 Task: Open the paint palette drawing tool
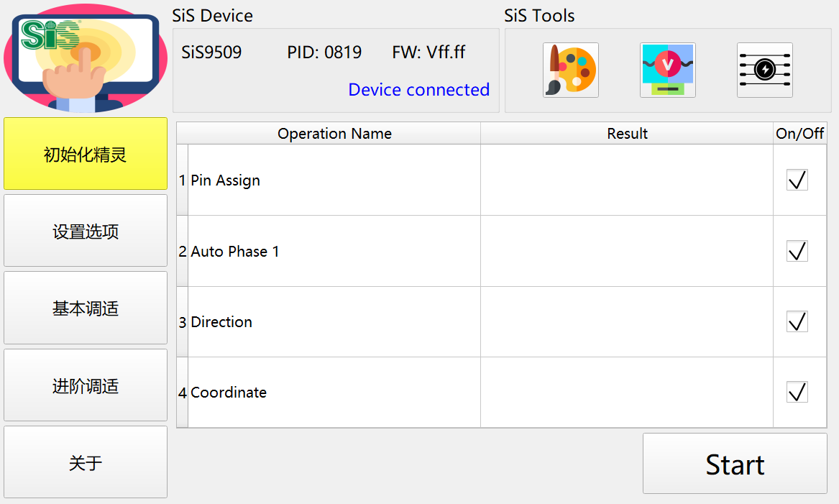pyautogui.click(x=570, y=70)
